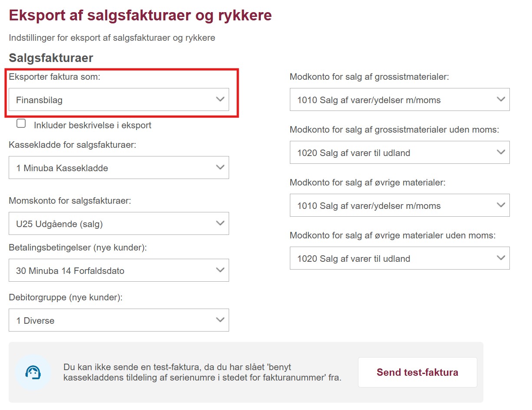532x410 pixels.
Task: Click chevron on '30 Minuba 14 Forfaldsdato' field
Action: (220, 270)
